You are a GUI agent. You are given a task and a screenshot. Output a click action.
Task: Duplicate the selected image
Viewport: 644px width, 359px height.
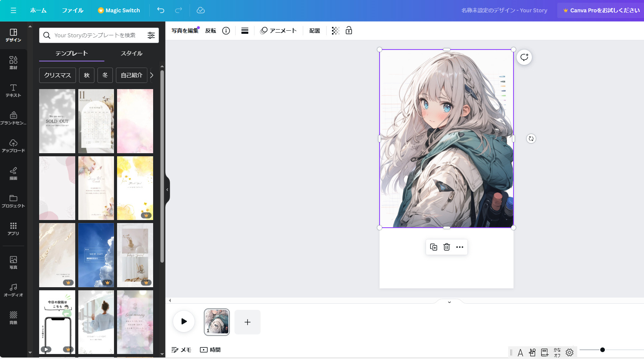[434, 247]
